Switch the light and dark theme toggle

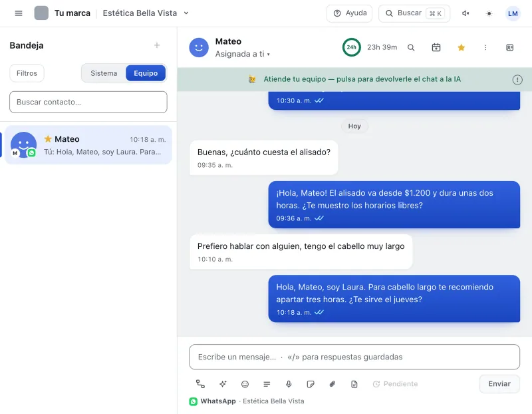point(489,13)
